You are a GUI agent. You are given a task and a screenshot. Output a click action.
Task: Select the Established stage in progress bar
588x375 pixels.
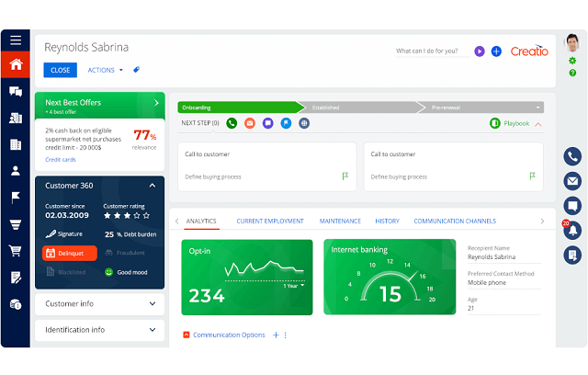click(358, 108)
